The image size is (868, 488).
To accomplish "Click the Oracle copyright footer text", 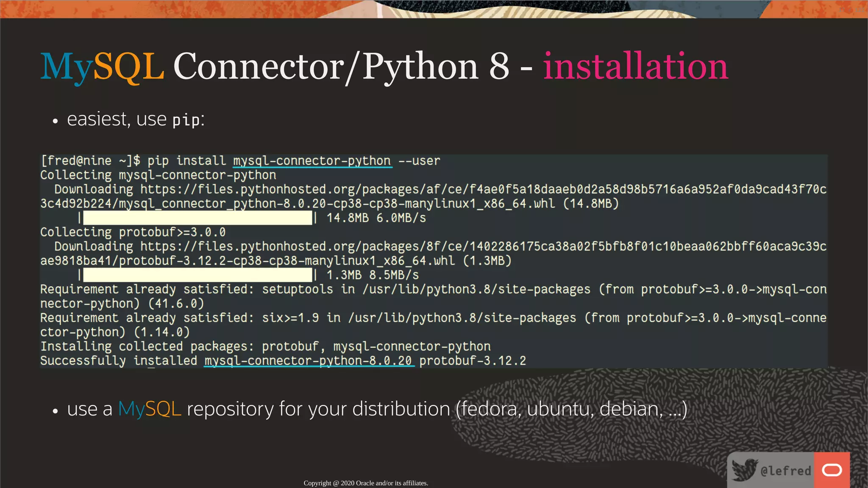I will 365,483.
